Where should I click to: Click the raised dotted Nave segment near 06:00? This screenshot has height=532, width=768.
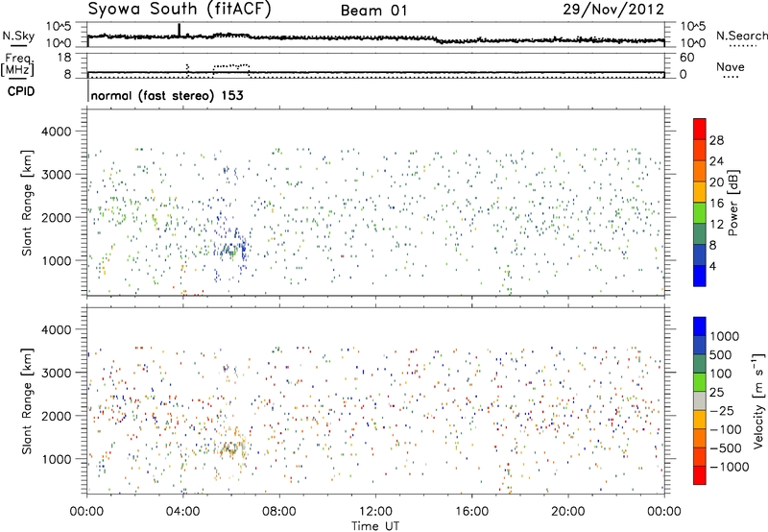pos(231,65)
